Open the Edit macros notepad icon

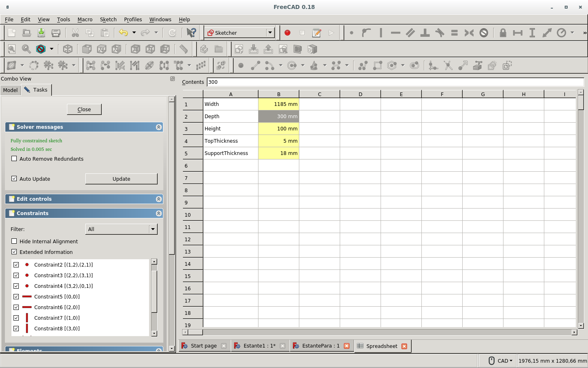point(316,33)
